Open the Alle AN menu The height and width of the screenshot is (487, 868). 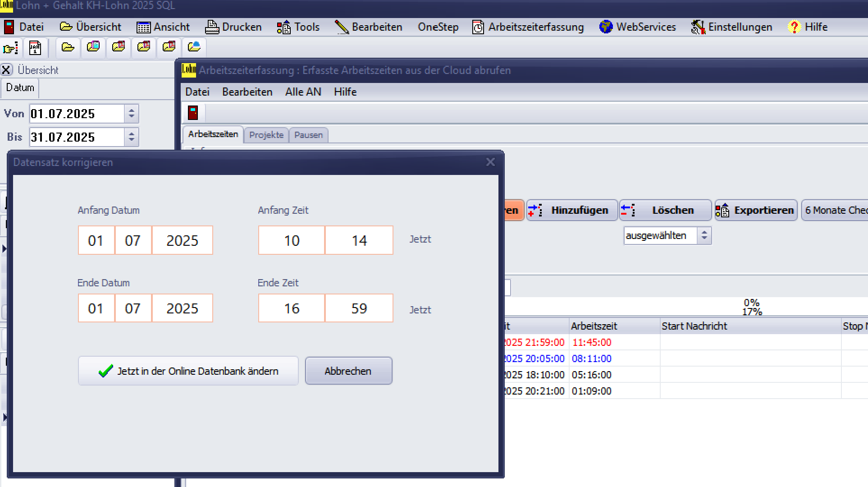303,92
